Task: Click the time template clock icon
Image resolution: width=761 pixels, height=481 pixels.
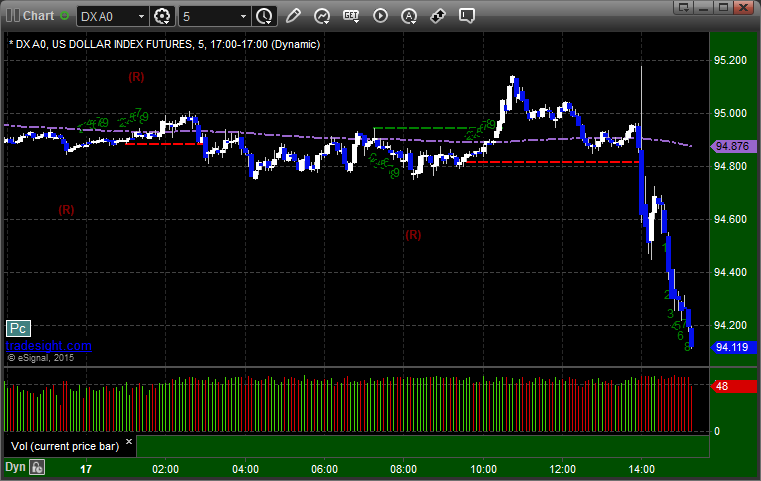Action: (x=265, y=17)
